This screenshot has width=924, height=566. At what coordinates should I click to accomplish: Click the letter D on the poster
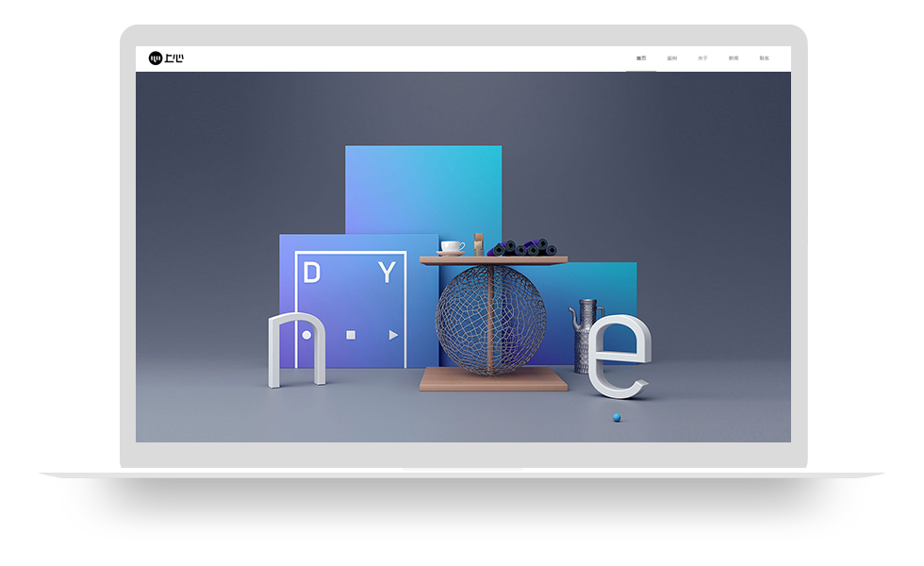311,274
